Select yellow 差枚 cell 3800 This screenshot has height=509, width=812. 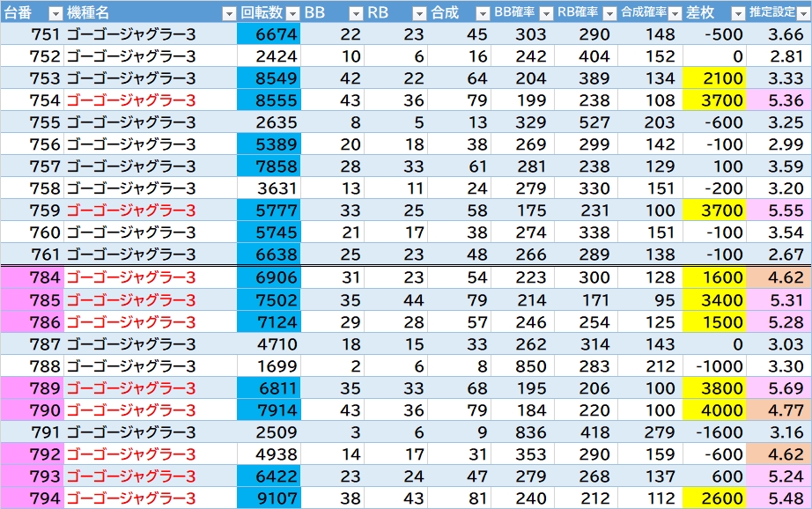(714, 387)
